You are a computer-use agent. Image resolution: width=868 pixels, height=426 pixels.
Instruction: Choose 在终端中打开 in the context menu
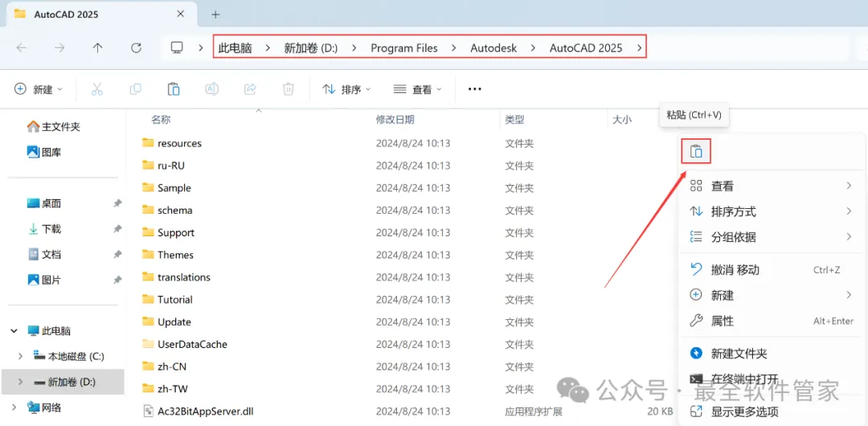pyautogui.click(x=772, y=379)
